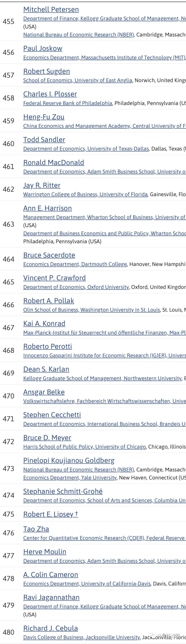Click the Paul Joskow name link
The image size is (186, 644).
43,48
